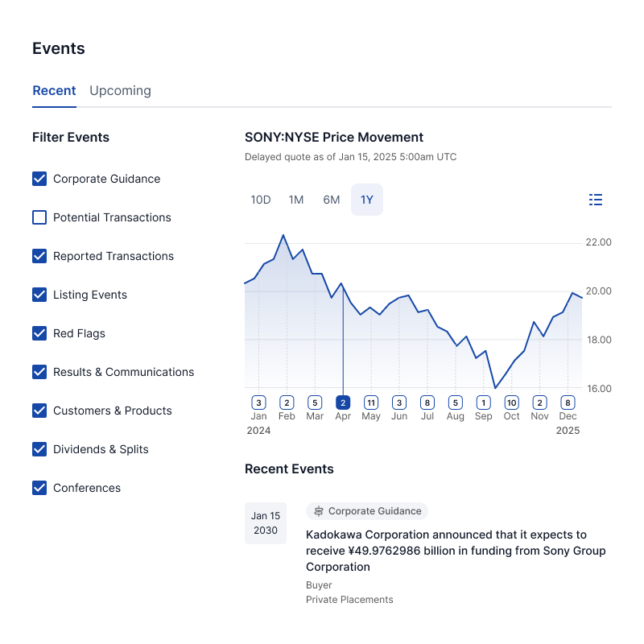This screenshot has width=644, height=644.
Task: Switch to the Upcoming tab
Action: coord(120,91)
